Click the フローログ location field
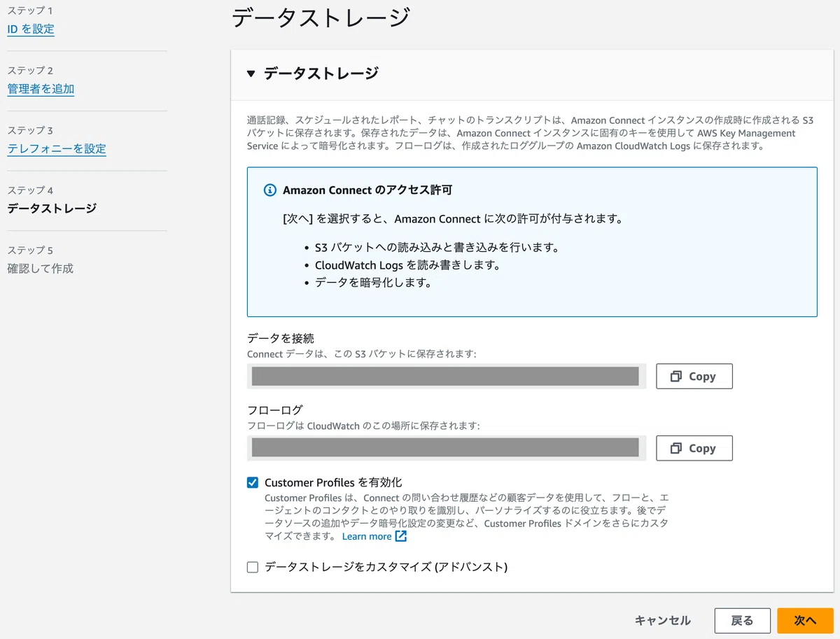 [x=445, y=448]
